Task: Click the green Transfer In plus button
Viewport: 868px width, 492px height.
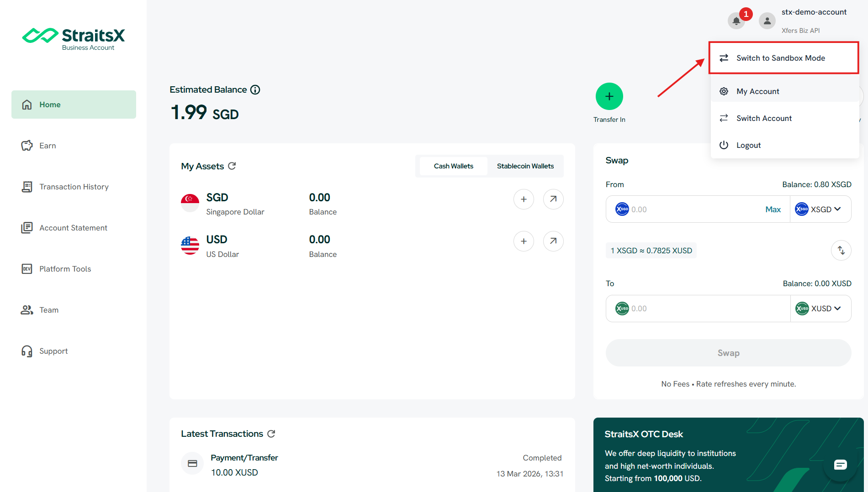Action: point(609,96)
